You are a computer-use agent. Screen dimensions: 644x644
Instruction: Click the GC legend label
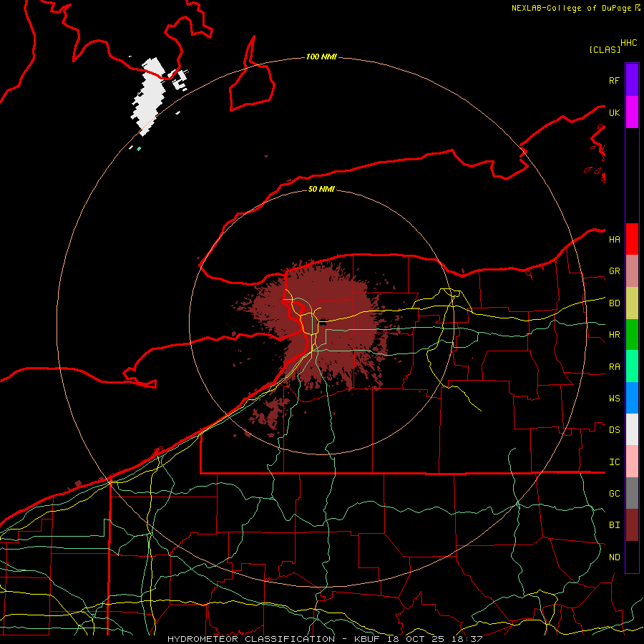615,493
